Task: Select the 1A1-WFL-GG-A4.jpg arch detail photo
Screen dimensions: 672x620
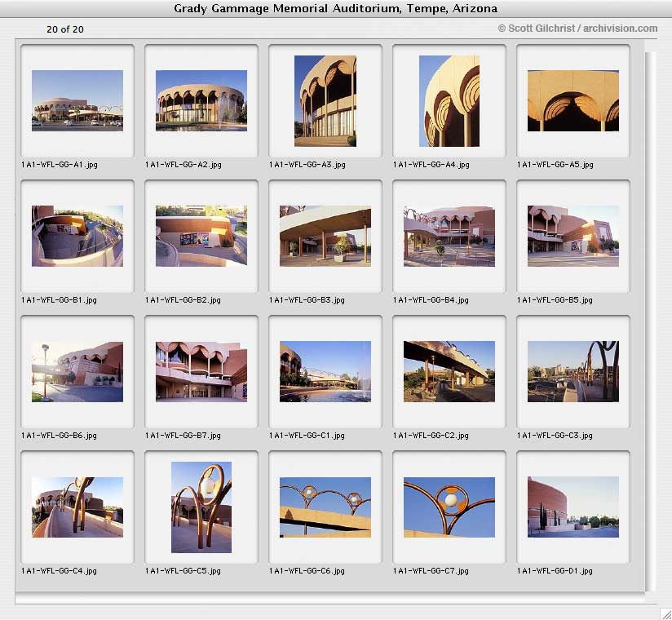Action: pyautogui.click(x=449, y=101)
